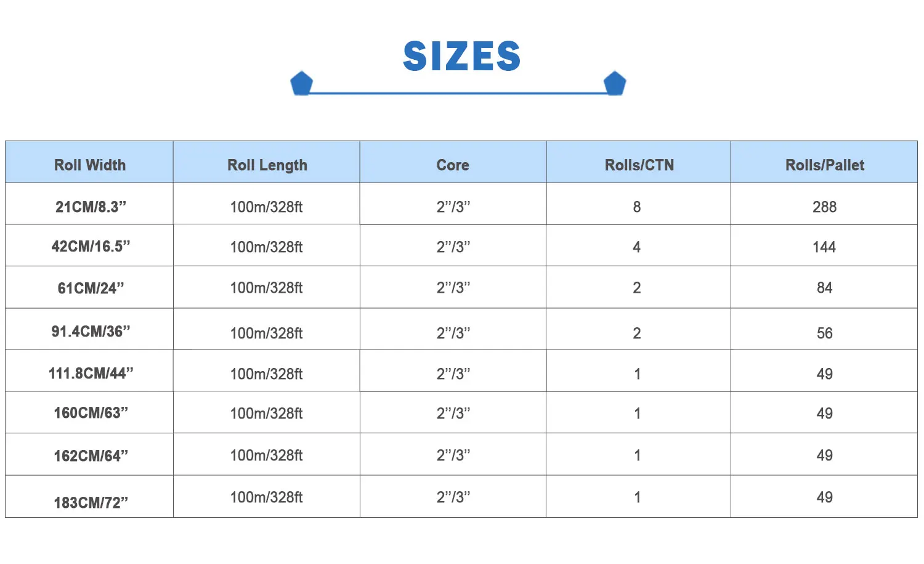Click the right blue pentagon under the title
This screenshot has height=564, width=924.
(615, 83)
